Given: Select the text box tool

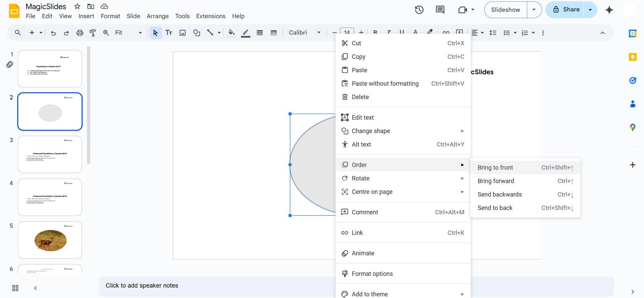Looking at the screenshot, I should point(169,33).
